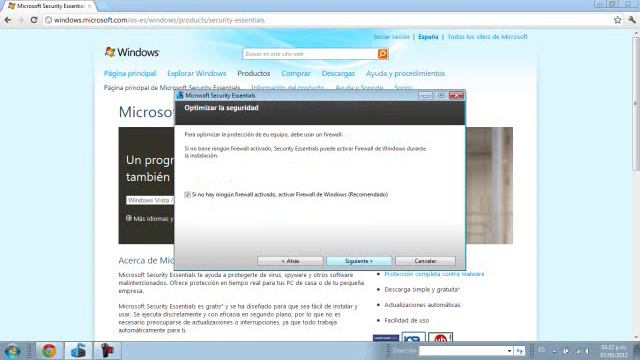Show hidden system tray icons
Image resolution: width=640 pixels, height=360 pixels.
554,351
